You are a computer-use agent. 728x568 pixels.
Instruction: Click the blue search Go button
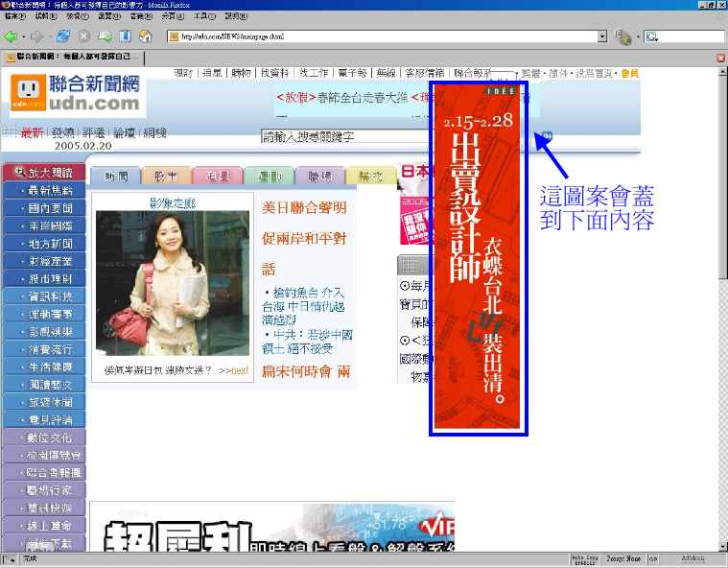coord(548,135)
